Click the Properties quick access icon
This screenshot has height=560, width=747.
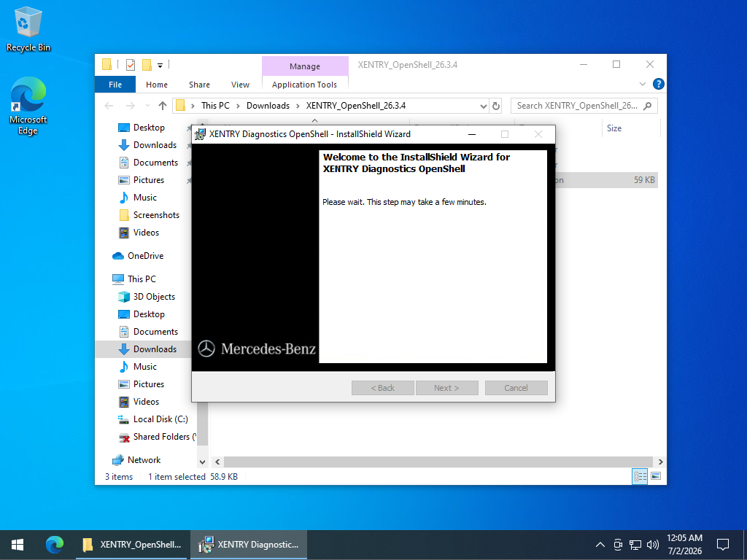pyautogui.click(x=131, y=64)
